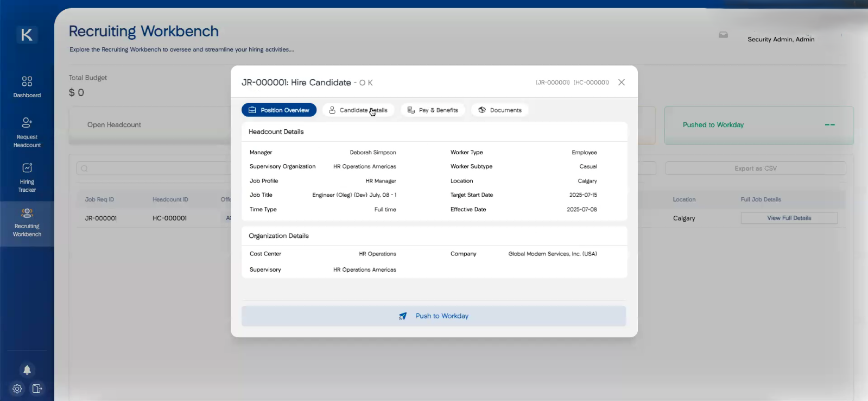
Task: Click Headcount ID column header
Action: (x=170, y=199)
